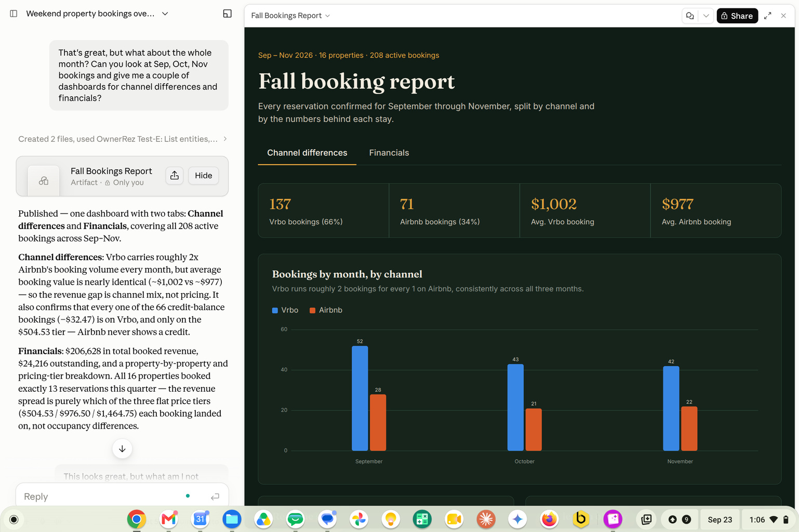Open Google Photos from the shelf
The image size is (799, 532).
[x=359, y=519]
